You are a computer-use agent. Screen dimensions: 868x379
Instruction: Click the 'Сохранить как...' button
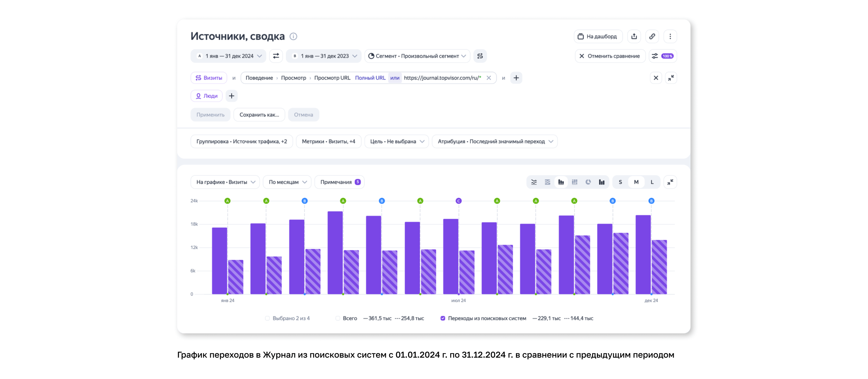[x=259, y=115]
